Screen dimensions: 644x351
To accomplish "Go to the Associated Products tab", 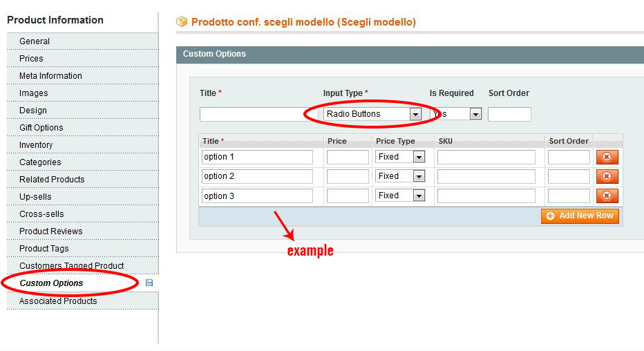I will pyautogui.click(x=58, y=301).
